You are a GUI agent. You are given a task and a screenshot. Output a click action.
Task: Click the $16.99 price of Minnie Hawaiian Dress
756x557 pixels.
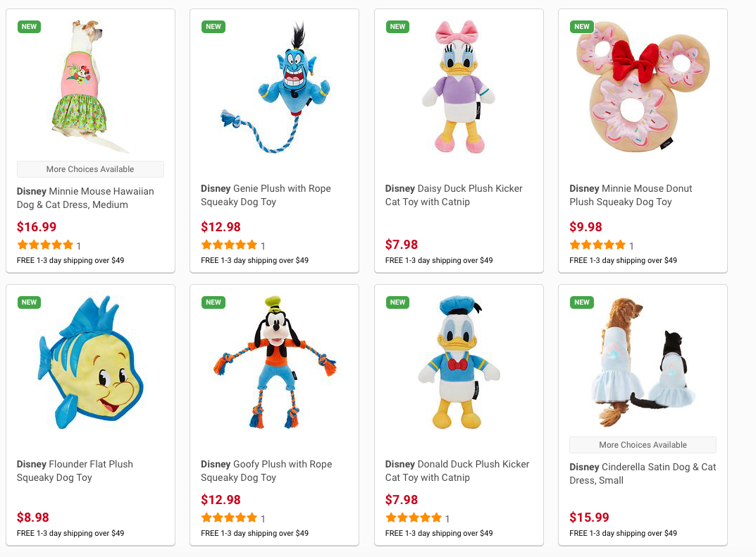(37, 227)
